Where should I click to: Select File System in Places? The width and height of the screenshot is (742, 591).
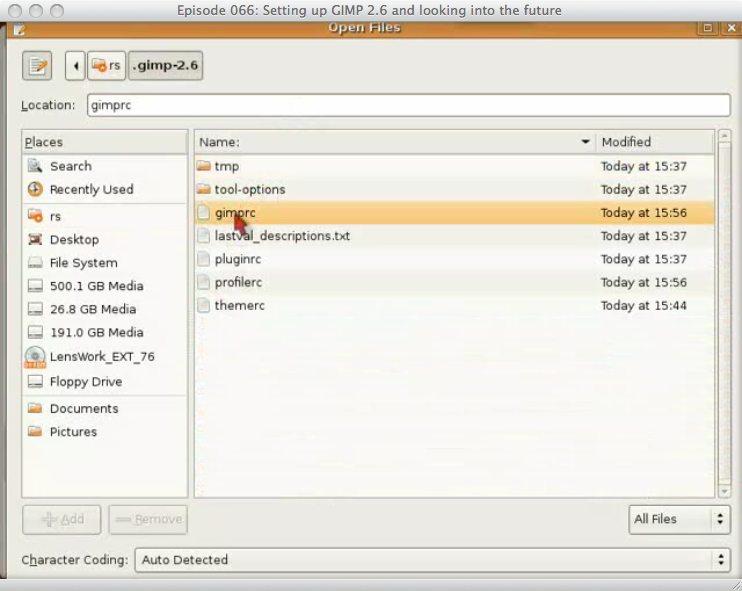[105, 263]
